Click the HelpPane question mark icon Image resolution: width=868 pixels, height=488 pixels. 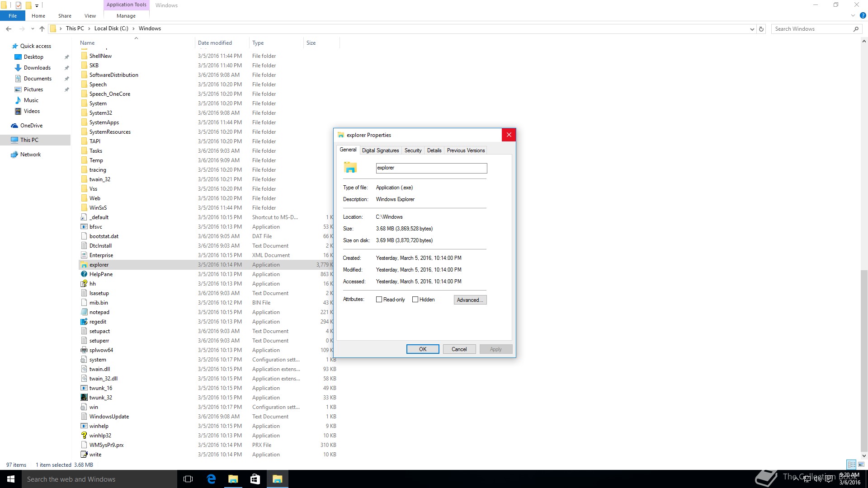84,274
